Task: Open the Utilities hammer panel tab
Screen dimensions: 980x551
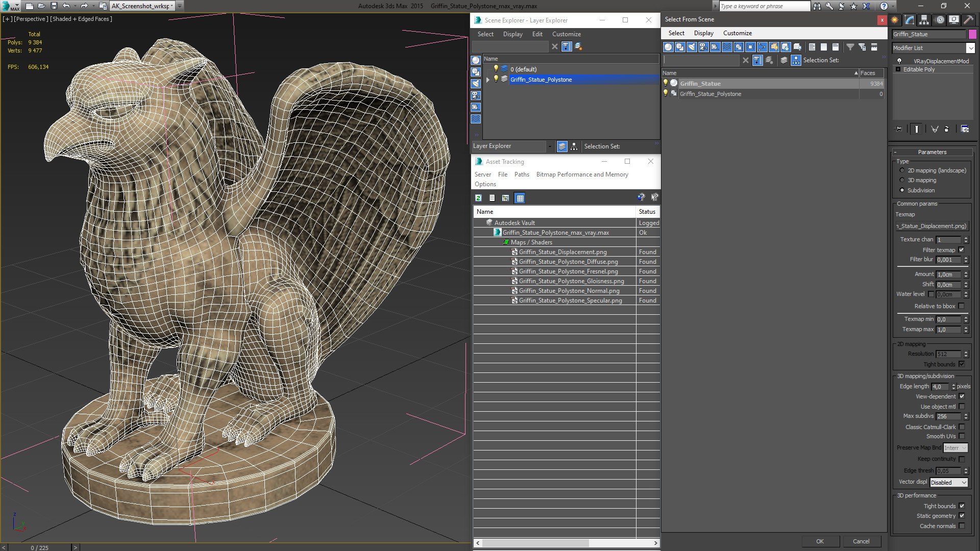Action: coord(969,20)
